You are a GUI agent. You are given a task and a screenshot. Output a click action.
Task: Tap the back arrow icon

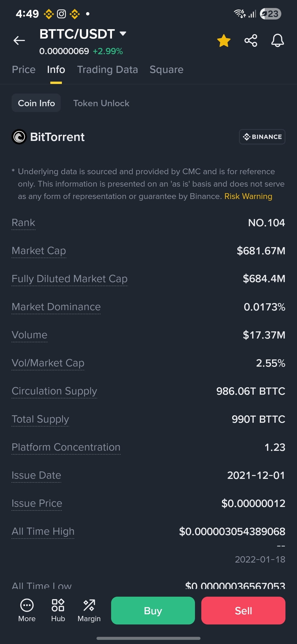[x=19, y=40]
